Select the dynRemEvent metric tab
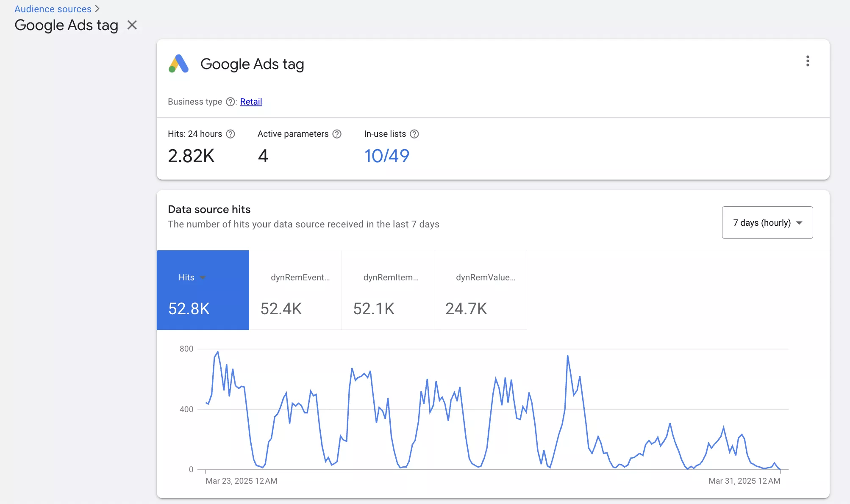850x504 pixels. (295, 290)
